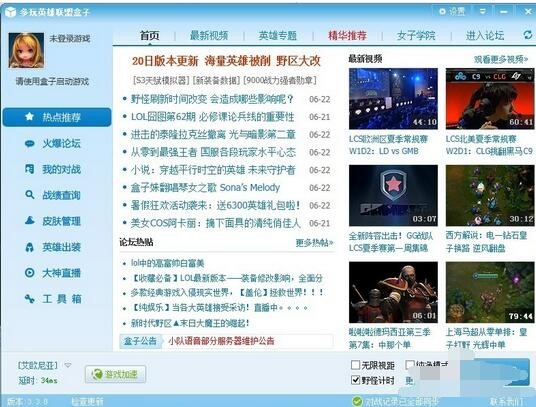Click the player avatar picture
The height and width of the screenshot is (407, 536).
26,51
